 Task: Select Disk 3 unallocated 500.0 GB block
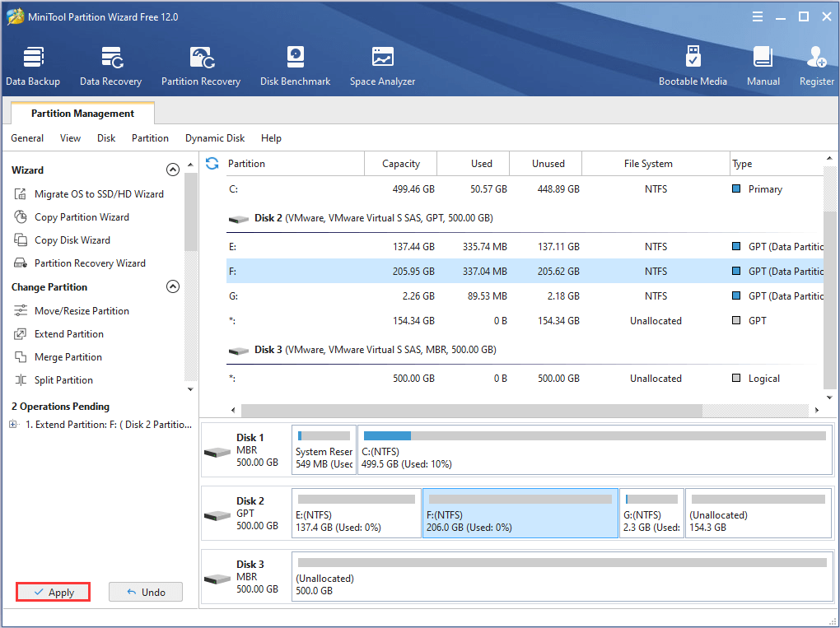tap(562, 577)
